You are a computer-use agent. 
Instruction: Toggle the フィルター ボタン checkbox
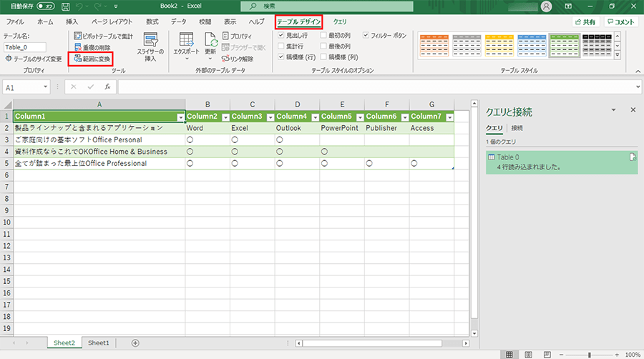(366, 35)
